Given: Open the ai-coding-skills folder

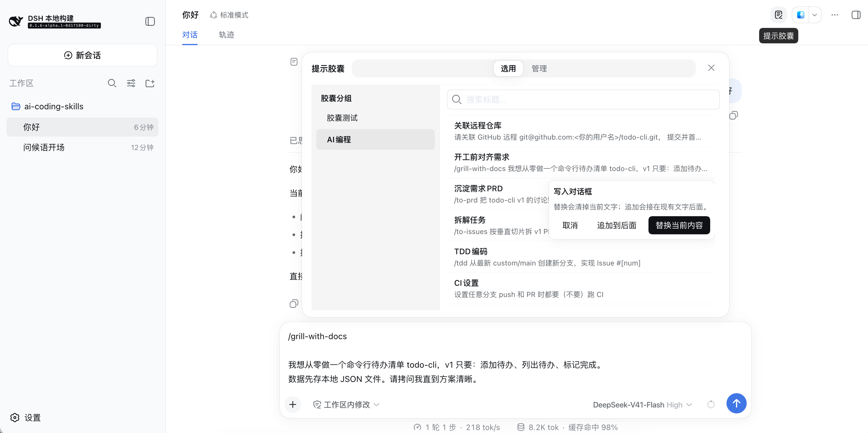Looking at the screenshot, I should tap(82, 106).
